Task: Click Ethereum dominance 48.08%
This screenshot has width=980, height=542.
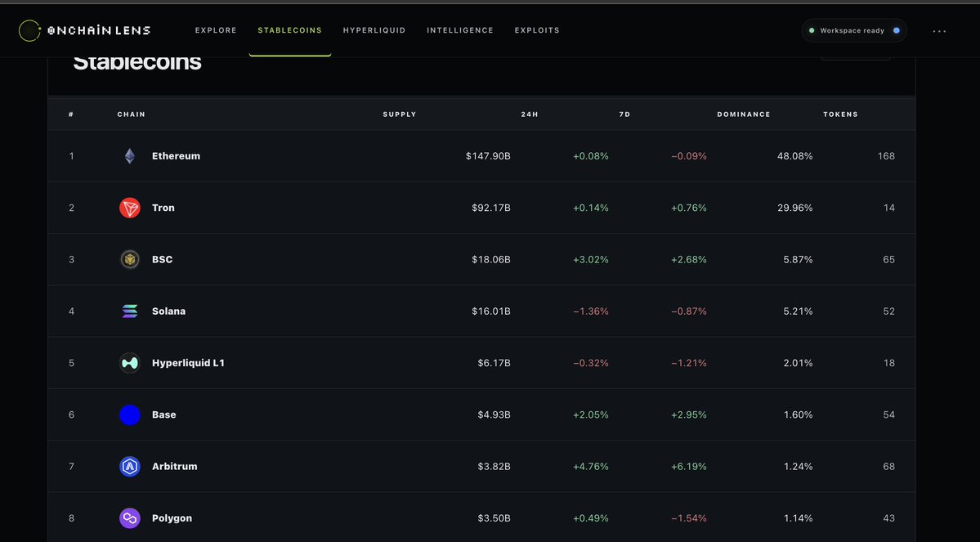Action: point(795,156)
